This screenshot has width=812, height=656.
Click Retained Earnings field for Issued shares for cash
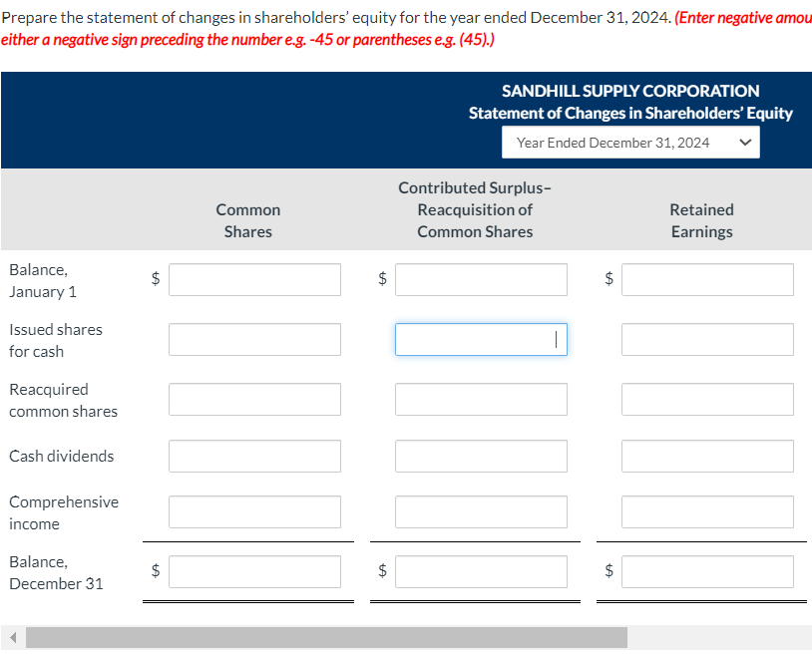[707, 340]
